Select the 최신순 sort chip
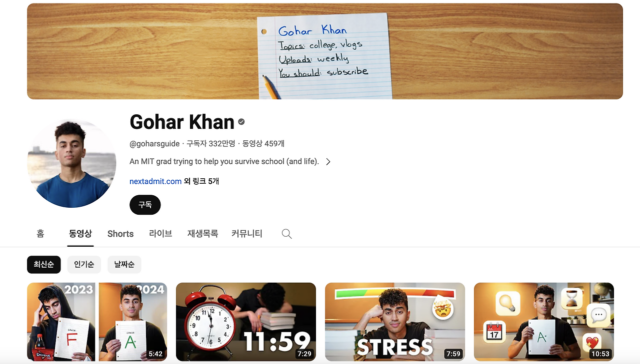Viewport: 640px width, 364px height. coord(44,265)
